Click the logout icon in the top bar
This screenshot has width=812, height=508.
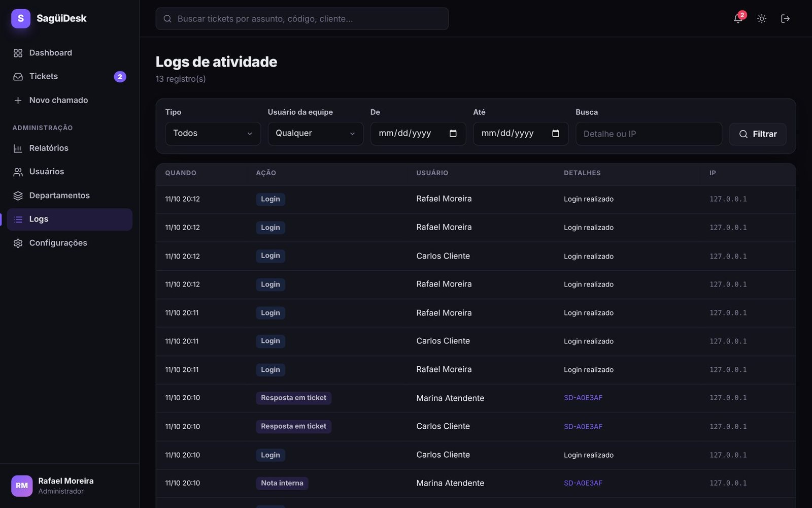pyautogui.click(x=785, y=19)
